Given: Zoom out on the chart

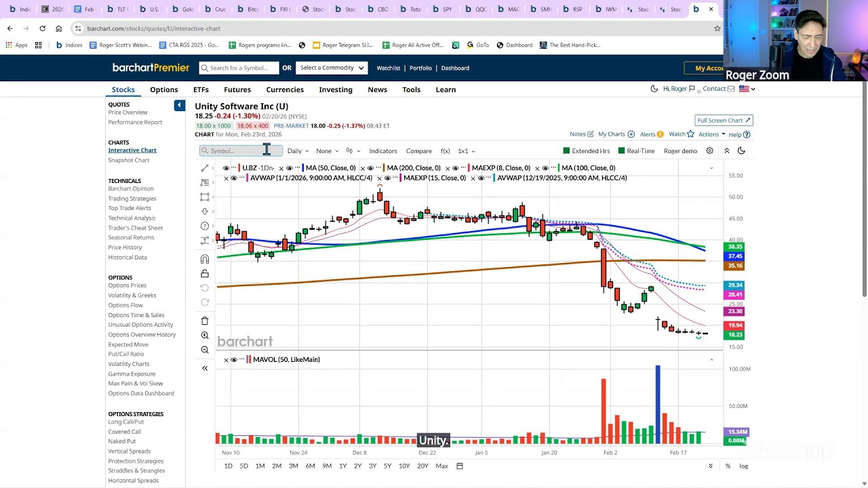Looking at the screenshot, I should pyautogui.click(x=205, y=350).
